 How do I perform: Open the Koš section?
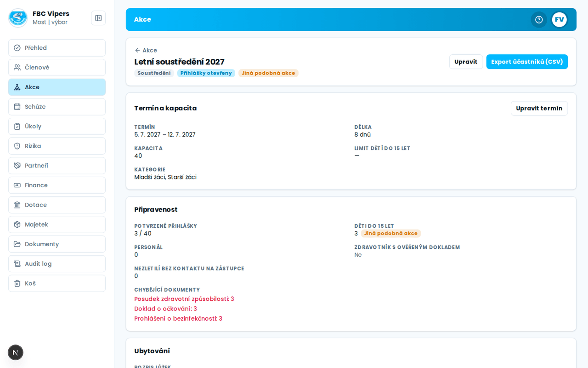click(57, 283)
